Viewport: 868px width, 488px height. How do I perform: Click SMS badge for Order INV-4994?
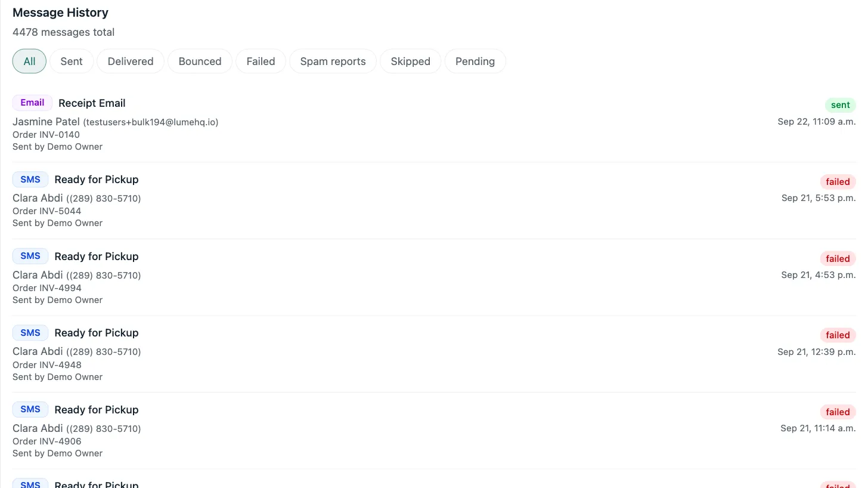click(30, 256)
